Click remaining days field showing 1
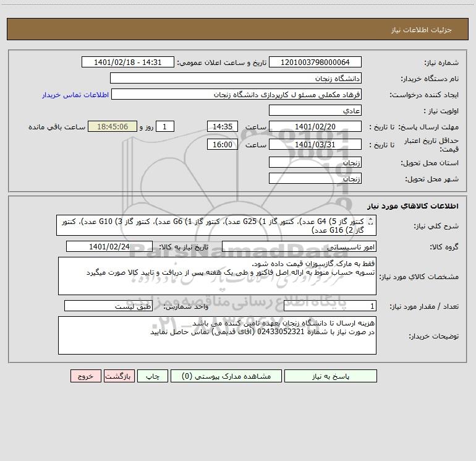 [x=165, y=126]
